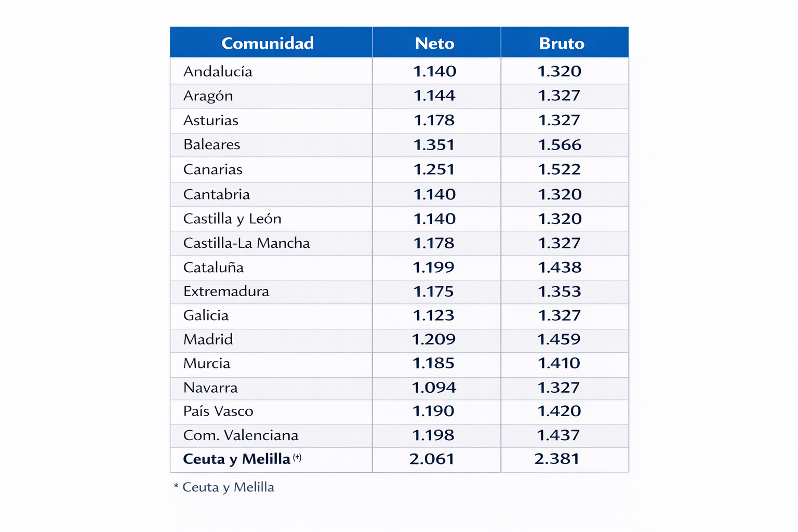The image size is (798, 532).
Task: Click the Comunidad column header
Action: pos(268,43)
